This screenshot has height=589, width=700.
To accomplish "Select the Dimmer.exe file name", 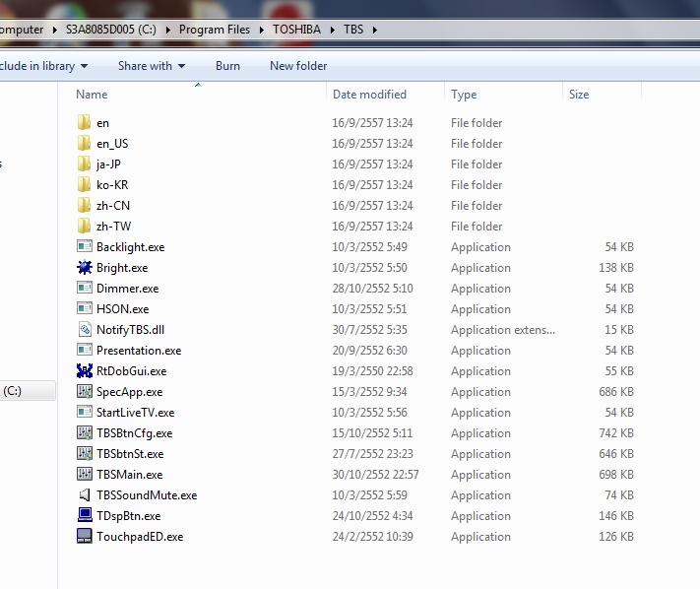I will (x=127, y=289).
